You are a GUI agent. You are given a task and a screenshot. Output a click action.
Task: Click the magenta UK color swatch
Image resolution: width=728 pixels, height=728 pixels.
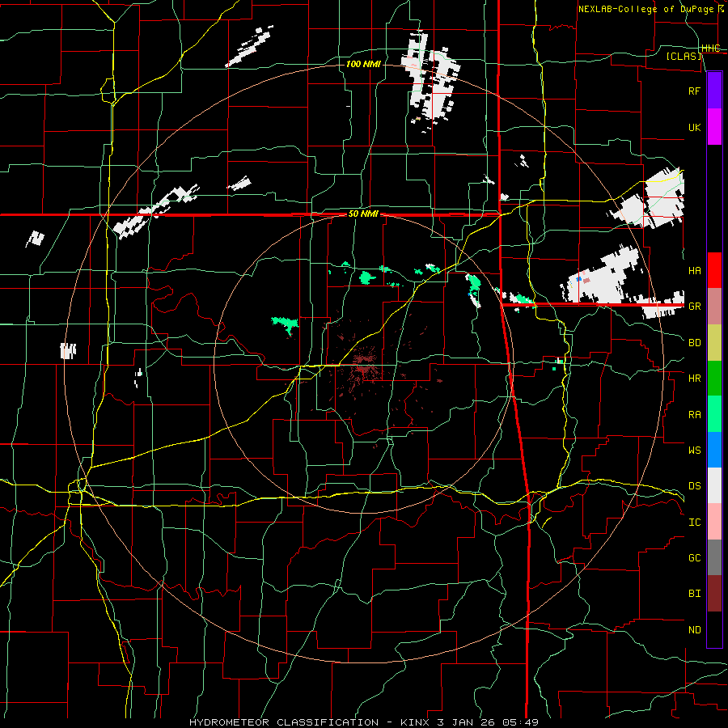[714, 127]
